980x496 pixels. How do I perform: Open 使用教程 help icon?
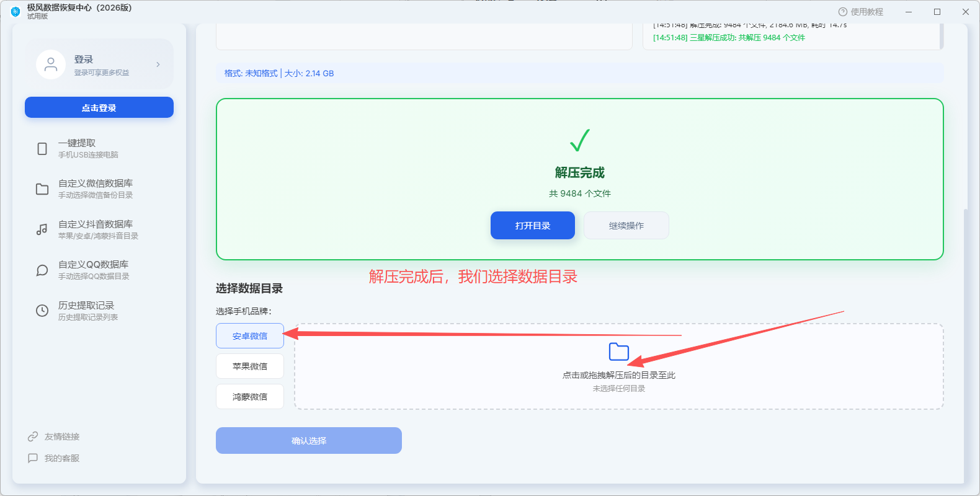[x=842, y=12]
